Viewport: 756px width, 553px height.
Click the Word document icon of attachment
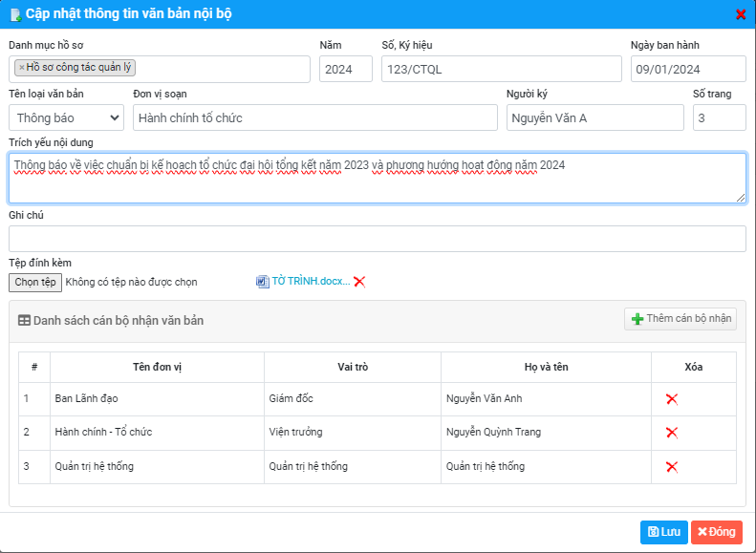pyautogui.click(x=263, y=282)
